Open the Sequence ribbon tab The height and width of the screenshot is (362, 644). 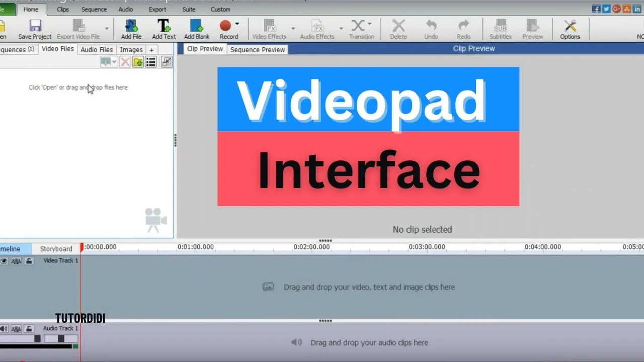94,9
